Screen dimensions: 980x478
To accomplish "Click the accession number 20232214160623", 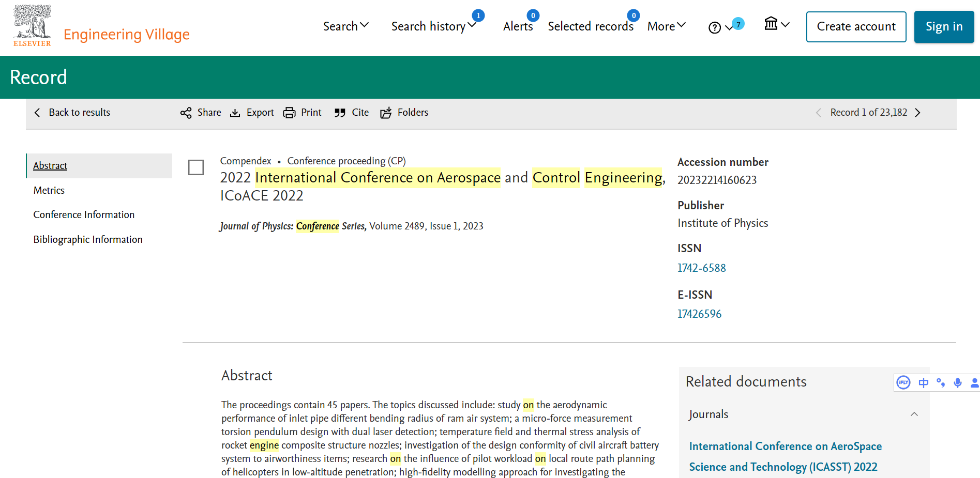I will point(717,180).
